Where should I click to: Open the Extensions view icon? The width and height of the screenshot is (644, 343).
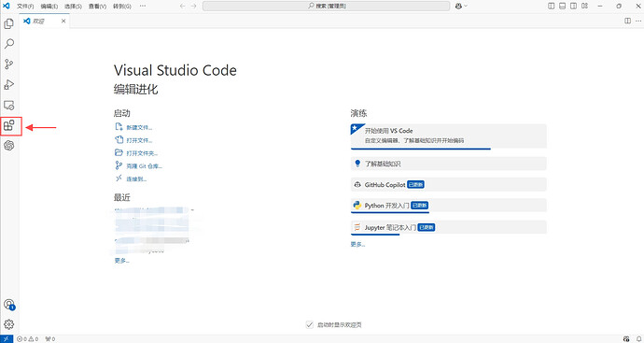[9, 125]
